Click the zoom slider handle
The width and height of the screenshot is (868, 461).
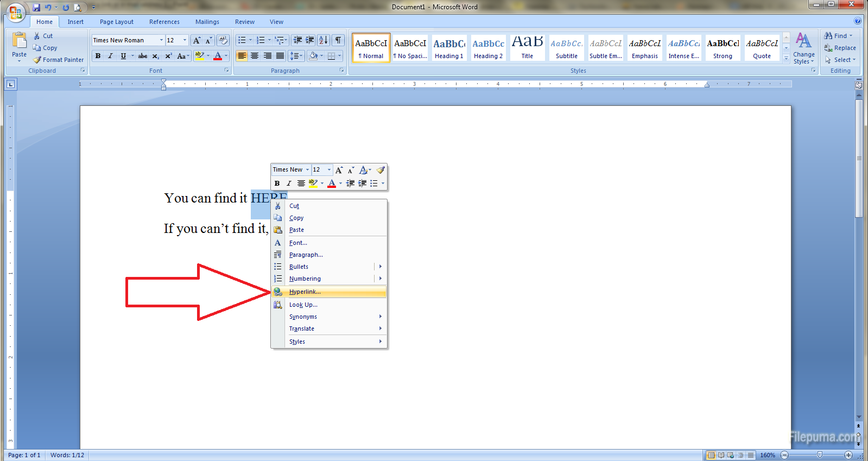coord(820,455)
